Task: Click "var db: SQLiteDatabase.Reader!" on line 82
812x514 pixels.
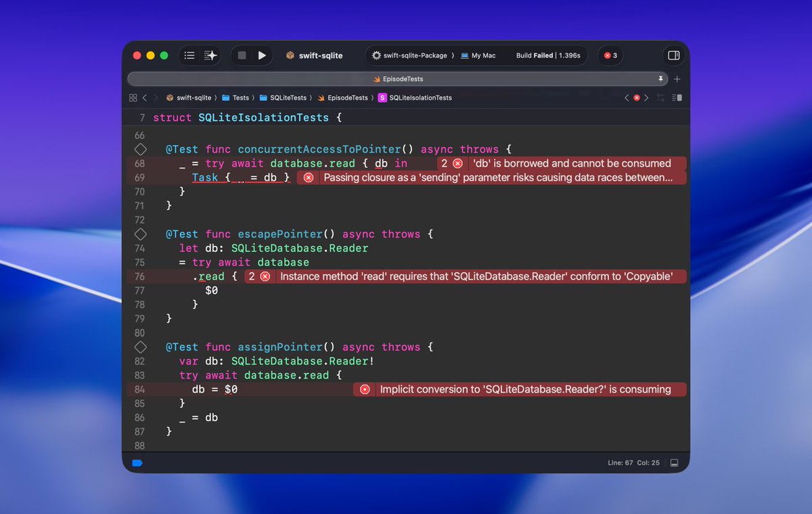Action: click(x=277, y=361)
